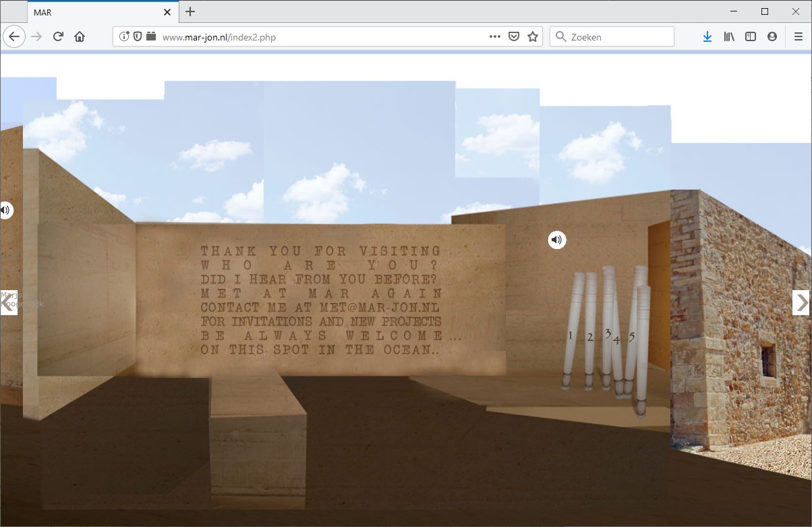812x527 pixels.
Task: Open the Library bookmarks icon
Action: click(x=729, y=37)
